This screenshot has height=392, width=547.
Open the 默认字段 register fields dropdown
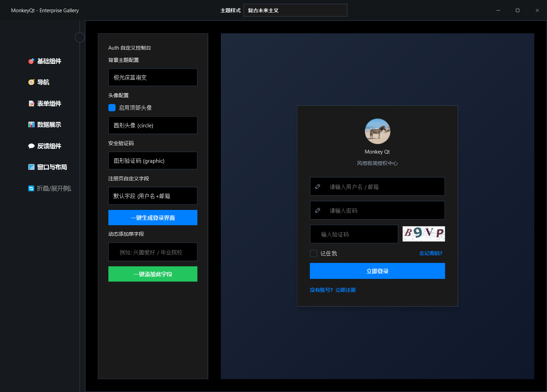tap(153, 196)
